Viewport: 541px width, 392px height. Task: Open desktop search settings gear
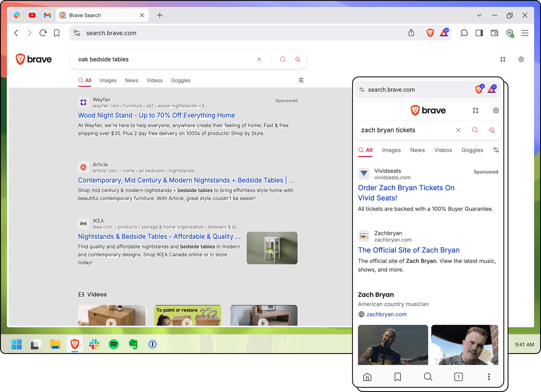(x=521, y=59)
